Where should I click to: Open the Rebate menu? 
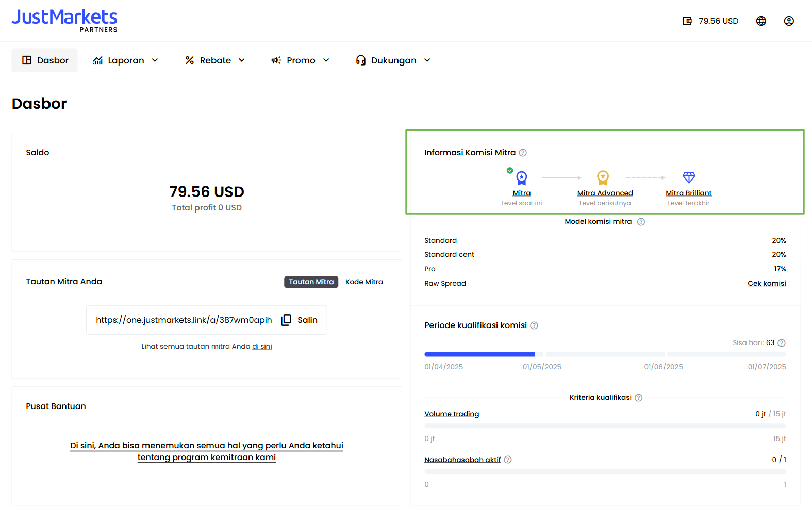point(216,60)
